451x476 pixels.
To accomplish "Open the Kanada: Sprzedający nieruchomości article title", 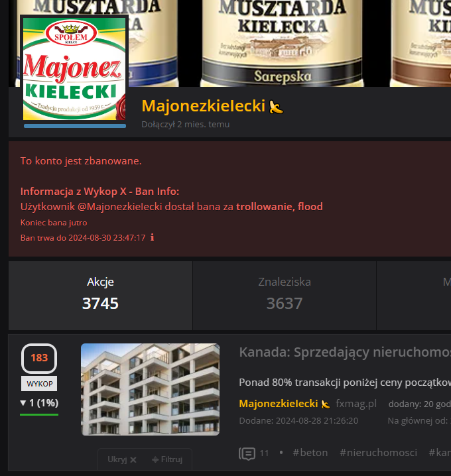I will [345, 353].
